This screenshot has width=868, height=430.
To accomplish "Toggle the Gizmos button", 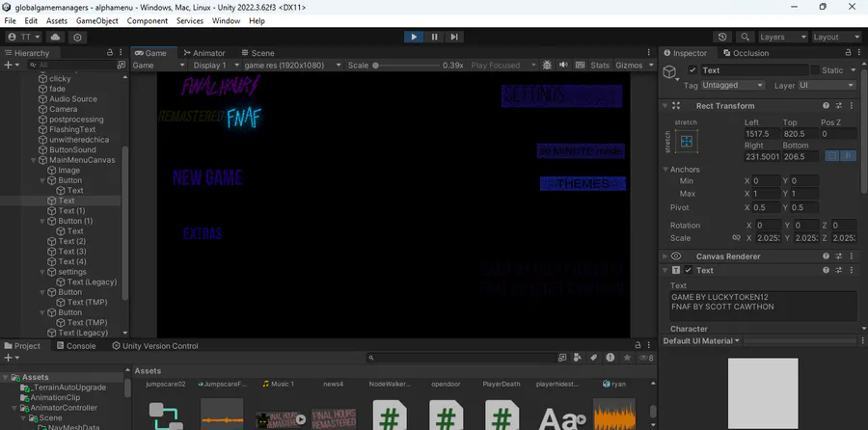I will (x=629, y=66).
